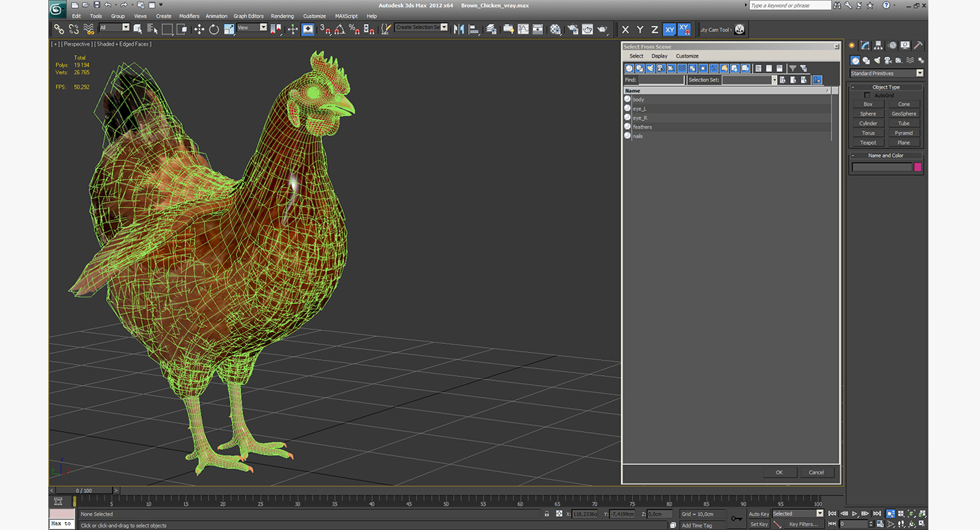
Task: Open the Utilities hammer panel tab
Action: pos(918,45)
